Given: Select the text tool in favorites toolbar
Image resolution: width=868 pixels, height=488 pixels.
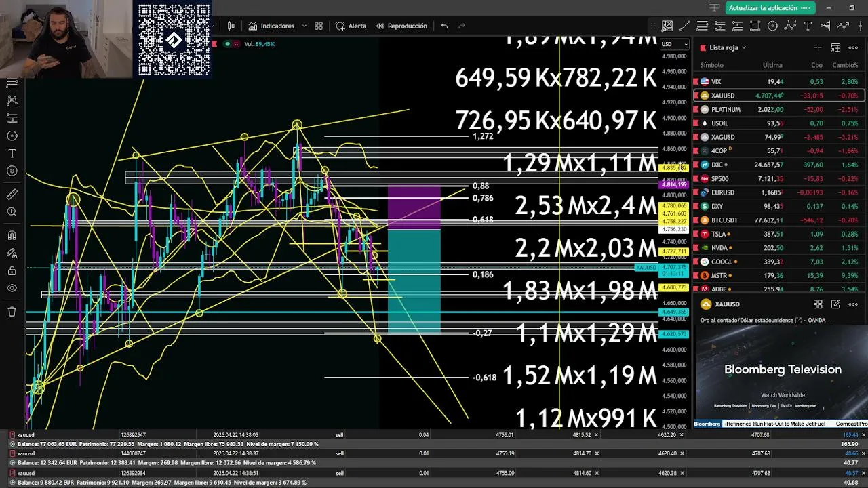Looking at the screenshot, I should (x=808, y=26).
